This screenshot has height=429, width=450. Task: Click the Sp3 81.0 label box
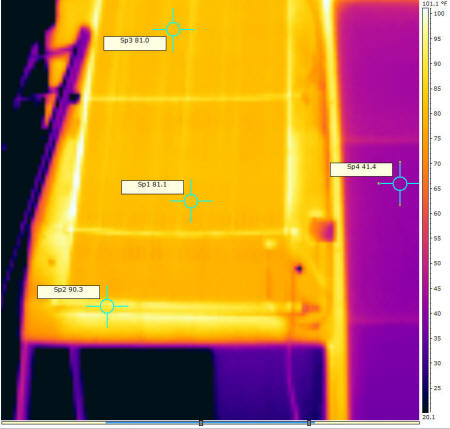click(x=135, y=43)
